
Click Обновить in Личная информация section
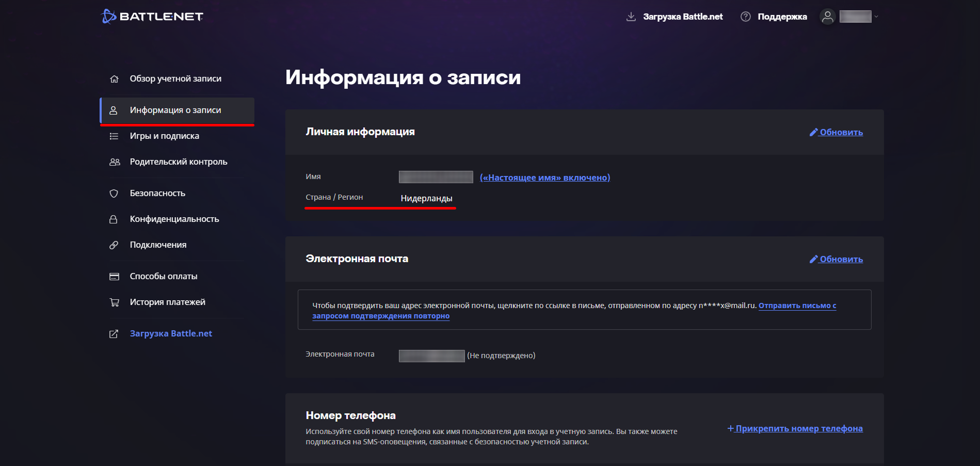(836, 132)
